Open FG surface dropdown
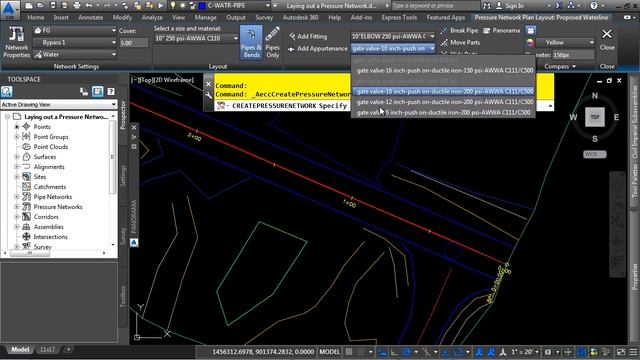This screenshot has width=640, height=360. pos(75,31)
